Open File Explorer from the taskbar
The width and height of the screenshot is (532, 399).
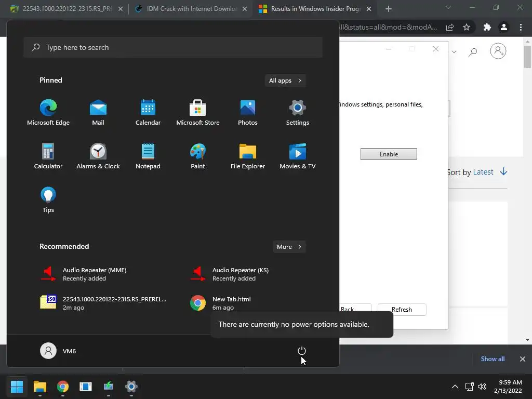(x=39, y=387)
